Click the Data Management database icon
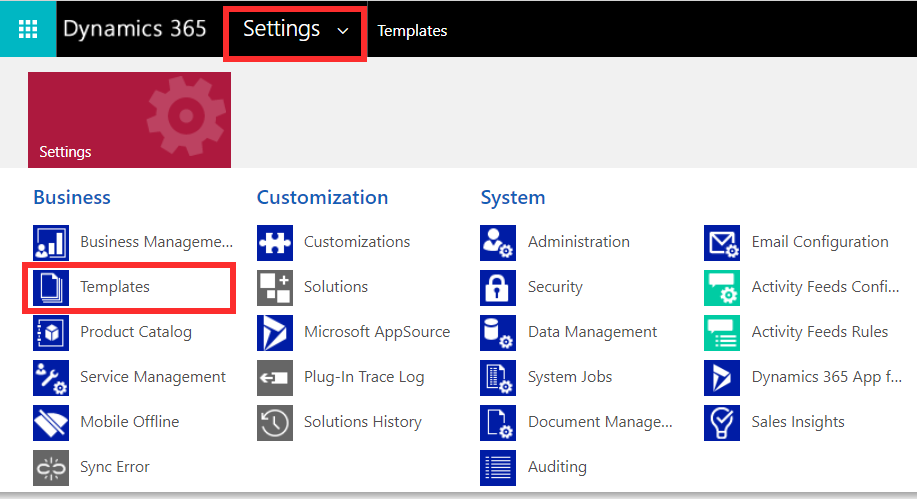917x501 pixels. 498,333
